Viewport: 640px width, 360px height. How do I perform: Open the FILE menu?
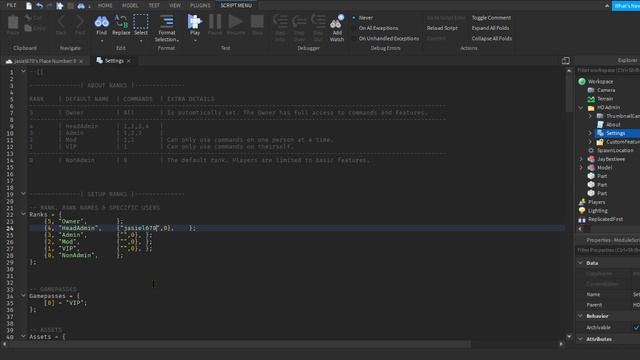[11, 5]
